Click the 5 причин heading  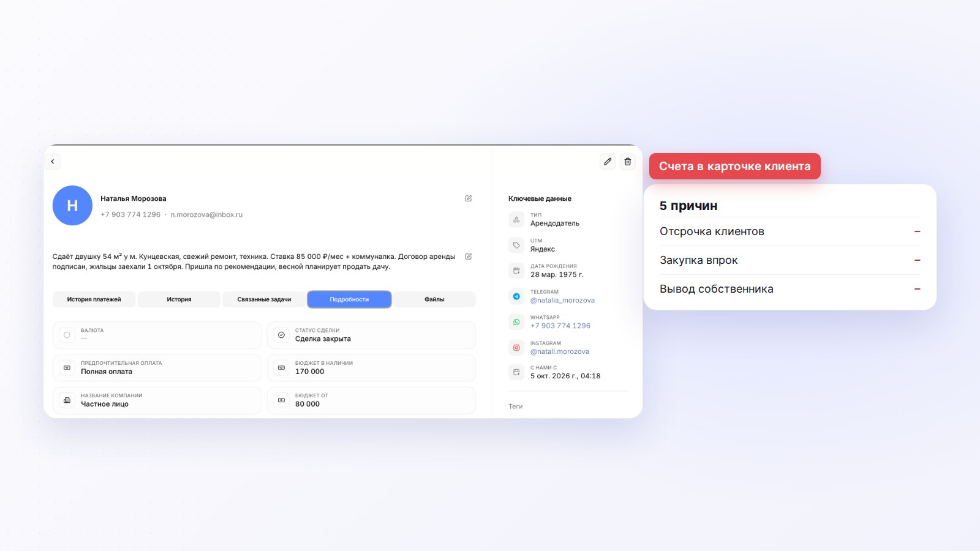click(688, 206)
